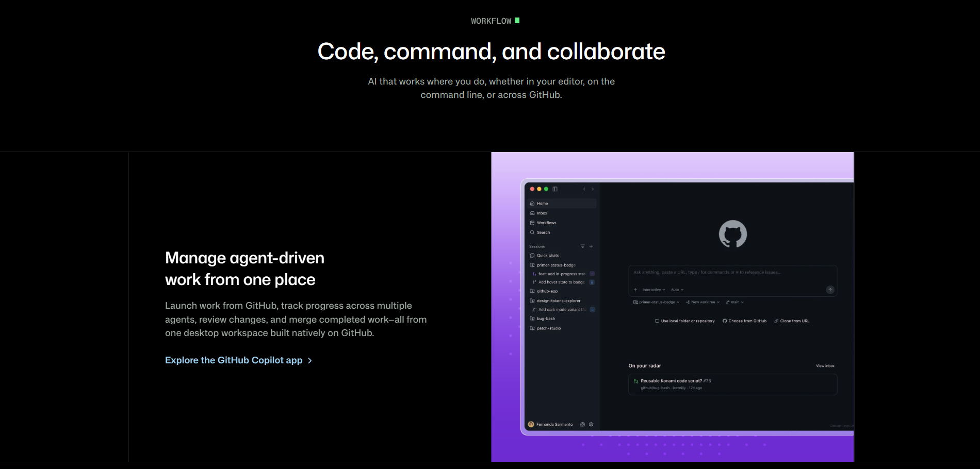Click the Search magnifier icon in the sidebar
Image resolution: width=980 pixels, height=469 pixels.
point(532,232)
